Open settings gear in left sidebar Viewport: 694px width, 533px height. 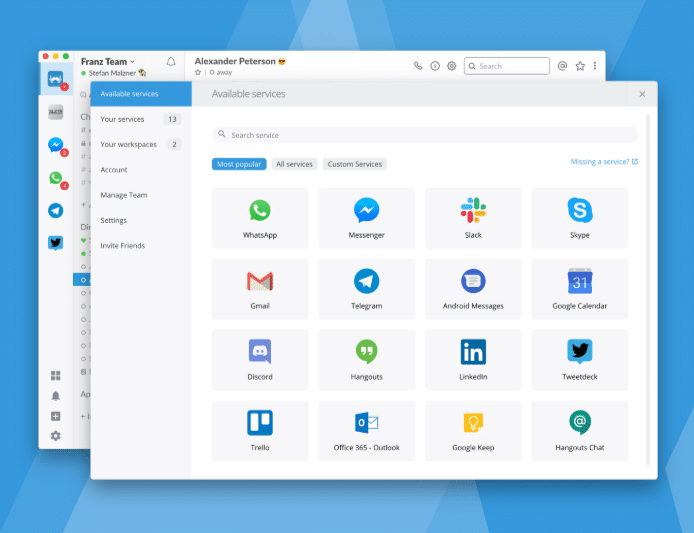click(x=56, y=436)
